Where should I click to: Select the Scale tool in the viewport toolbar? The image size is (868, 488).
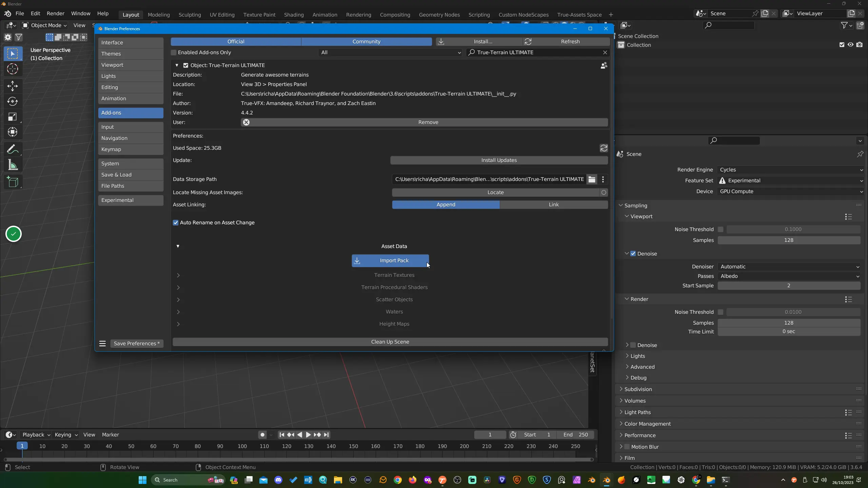coord(13,117)
